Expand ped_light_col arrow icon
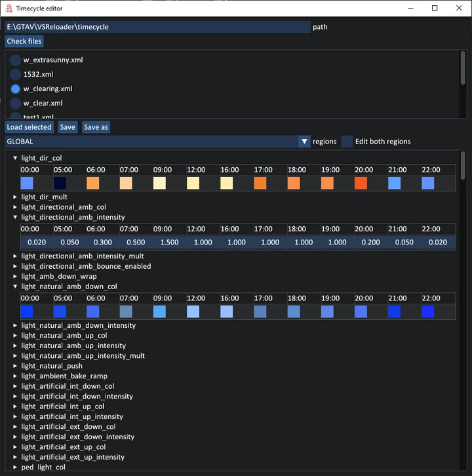This screenshot has width=472, height=476. [x=15, y=467]
